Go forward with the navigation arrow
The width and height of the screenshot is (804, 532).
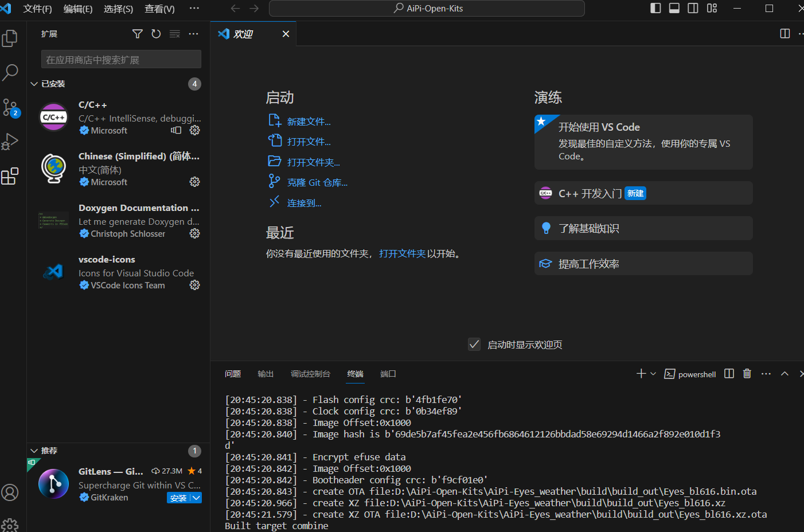(x=254, y=9)
